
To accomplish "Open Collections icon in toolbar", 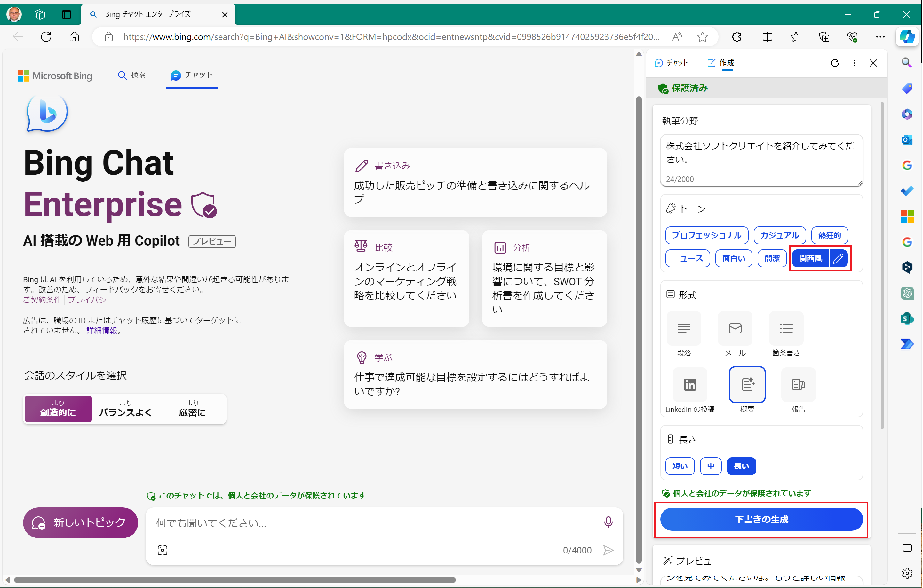I will [824, 37].
